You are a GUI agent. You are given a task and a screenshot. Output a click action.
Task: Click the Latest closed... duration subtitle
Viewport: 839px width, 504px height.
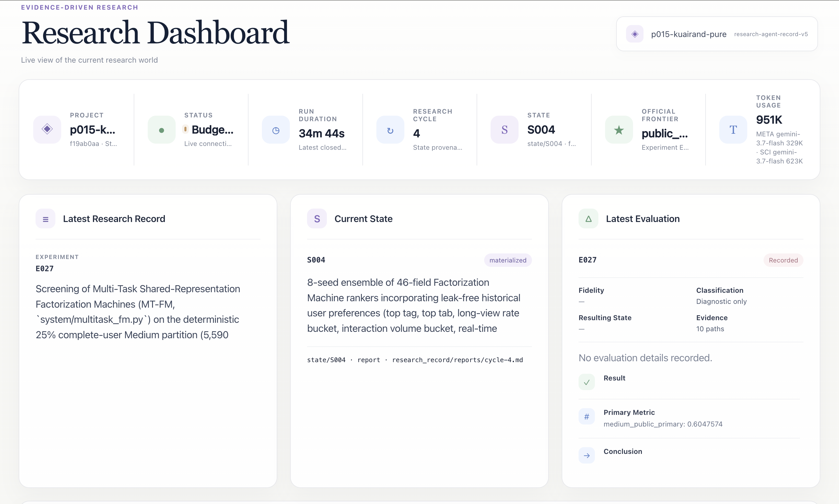(322, 147)
